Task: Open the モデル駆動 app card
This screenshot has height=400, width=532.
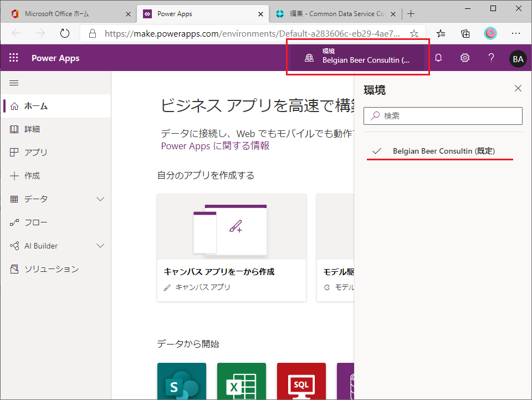Action: [x=336, y=247]
